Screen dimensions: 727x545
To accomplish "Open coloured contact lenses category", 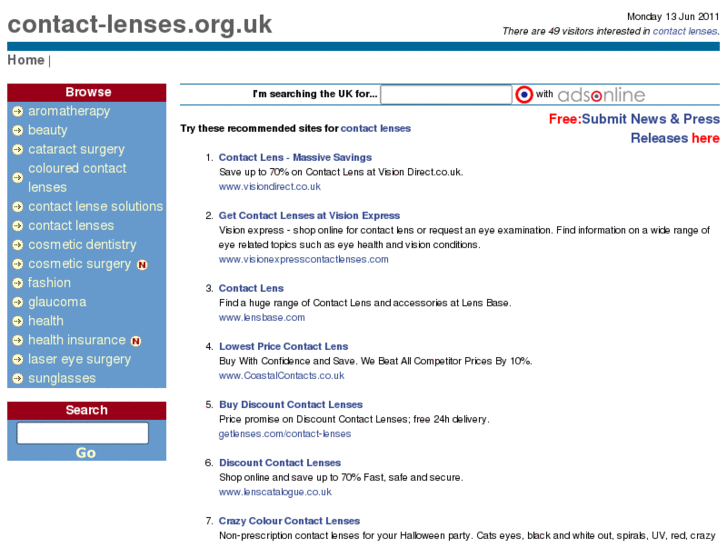I will [x=77, y=178].
